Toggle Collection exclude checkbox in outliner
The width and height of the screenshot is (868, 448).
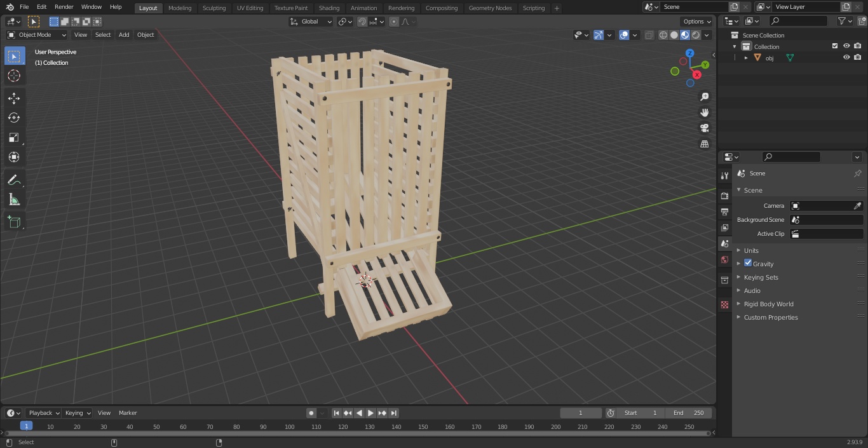[835, 46]
